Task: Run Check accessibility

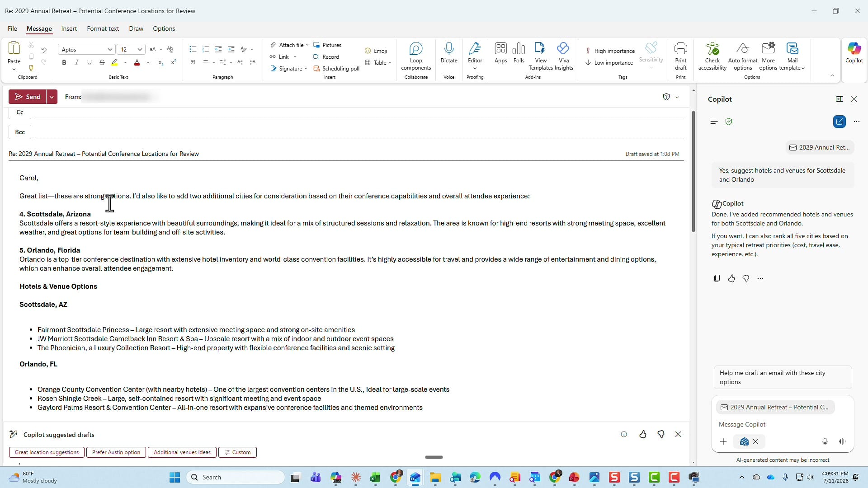Action: (712, 56)
